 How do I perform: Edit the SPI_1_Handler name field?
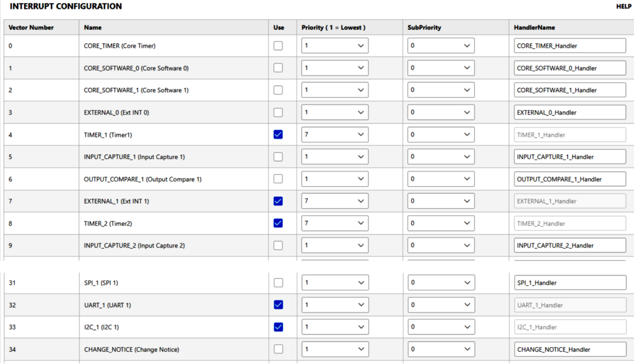point(570,282)
